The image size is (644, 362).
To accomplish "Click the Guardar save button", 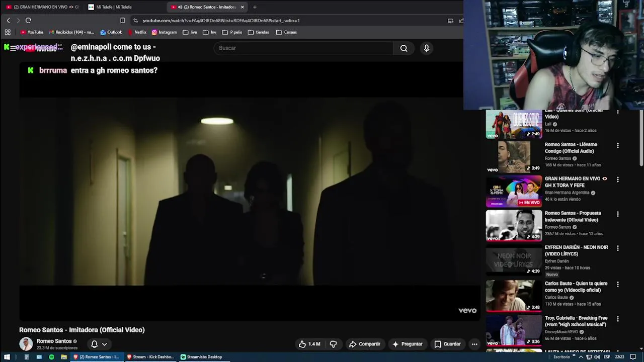I will click(447, 344).
